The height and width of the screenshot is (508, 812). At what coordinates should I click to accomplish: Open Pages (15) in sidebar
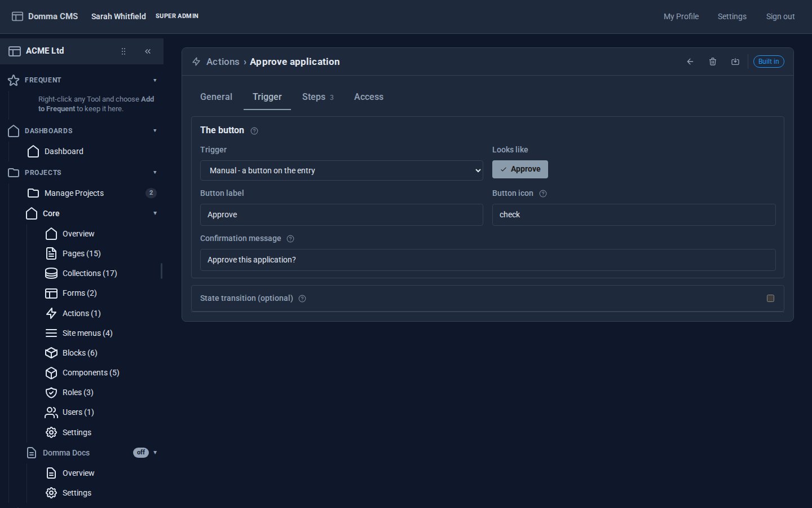(82, 253)
